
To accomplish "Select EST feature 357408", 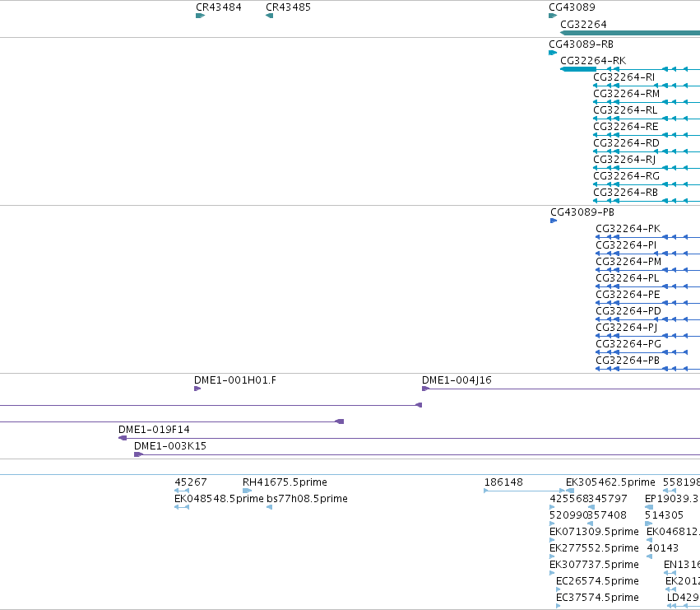I will (x=607, y=515).
